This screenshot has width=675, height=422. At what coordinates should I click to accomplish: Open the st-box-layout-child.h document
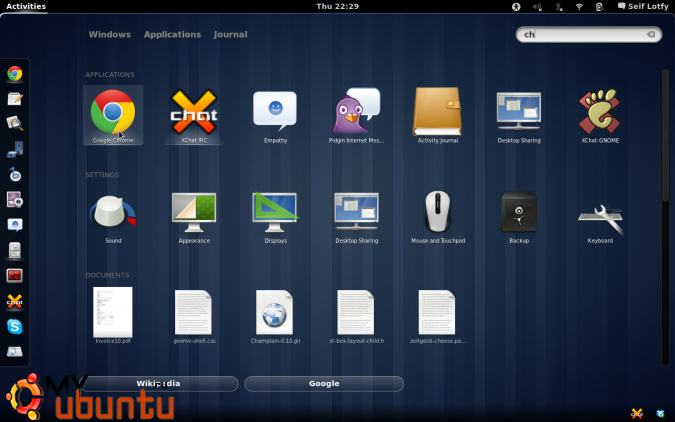coord(356,316)
